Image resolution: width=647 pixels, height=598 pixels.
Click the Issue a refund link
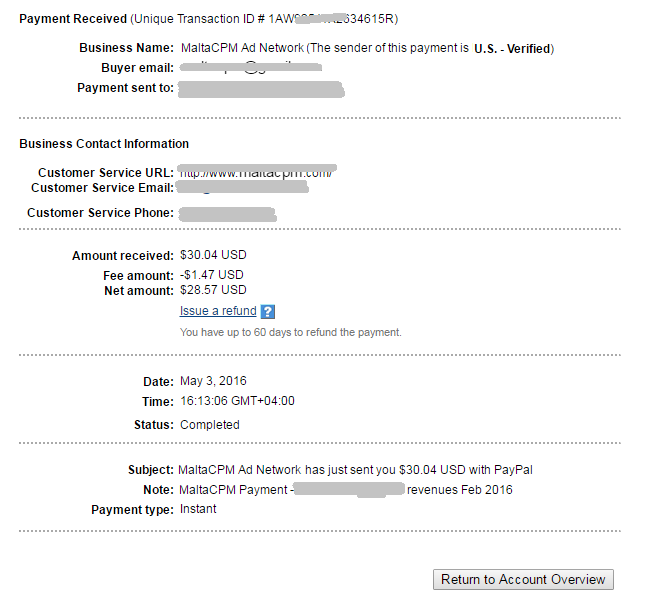218,311
